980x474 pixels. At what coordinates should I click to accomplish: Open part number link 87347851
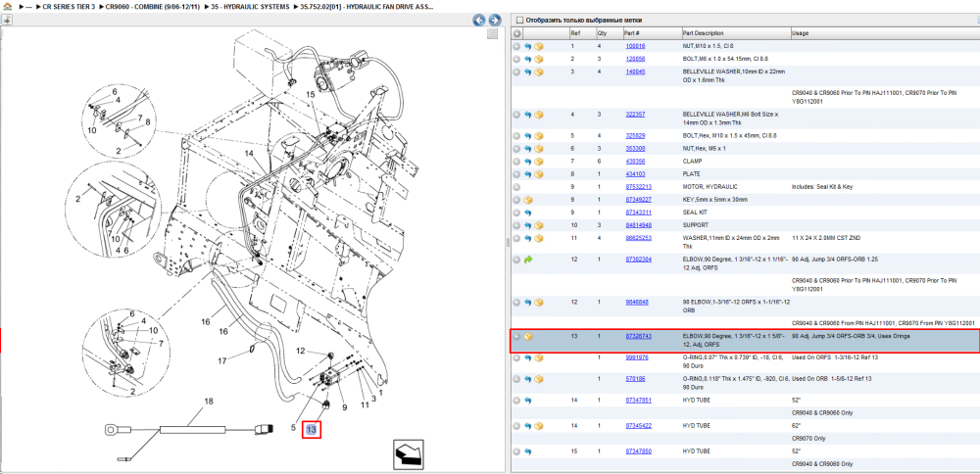[x=639, y=401]
